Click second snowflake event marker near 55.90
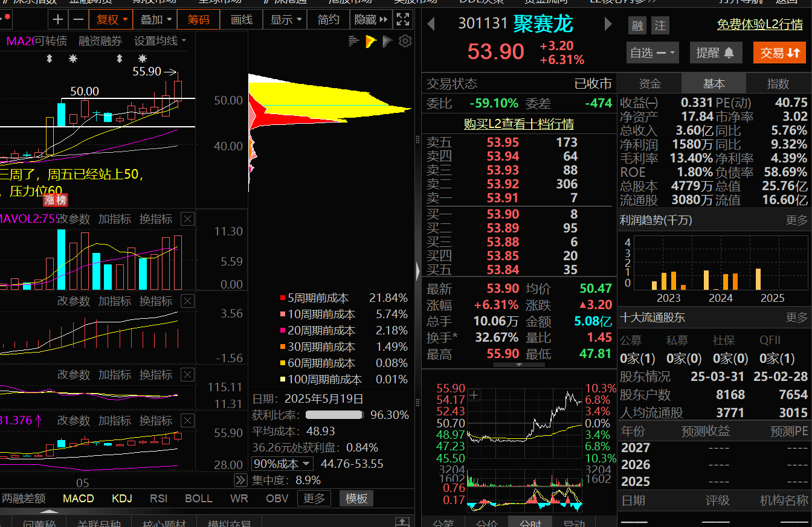812x527 pixels. (x=142, y=59)
